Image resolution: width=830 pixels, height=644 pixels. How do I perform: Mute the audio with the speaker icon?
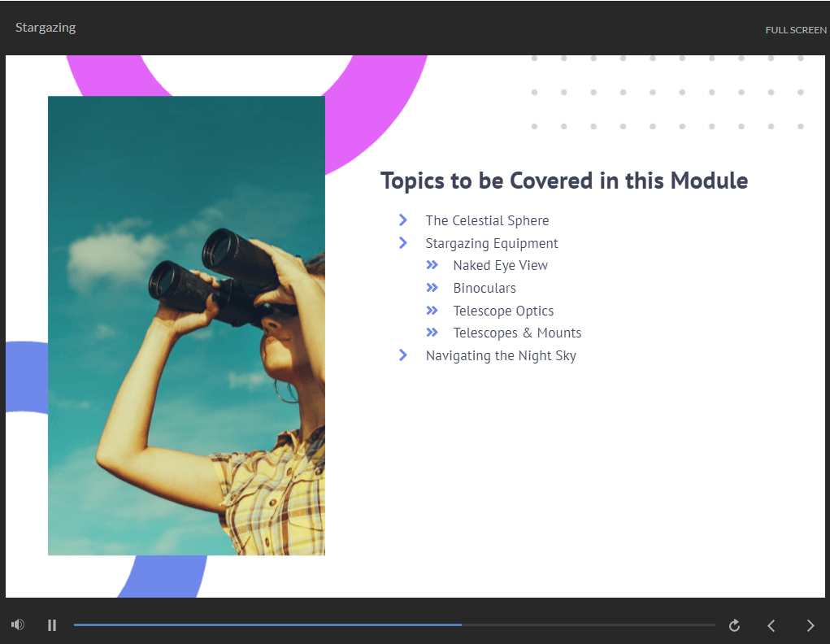point(17,625)
